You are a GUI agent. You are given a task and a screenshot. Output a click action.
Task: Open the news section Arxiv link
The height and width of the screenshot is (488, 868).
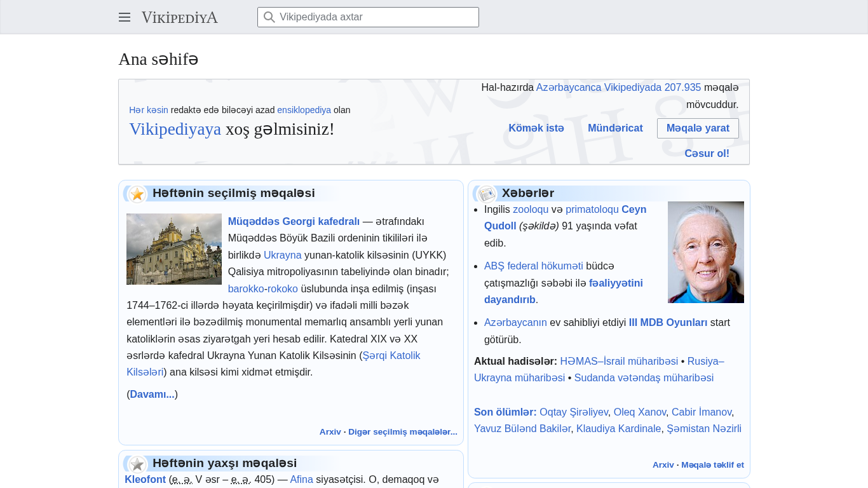point(663,465)
